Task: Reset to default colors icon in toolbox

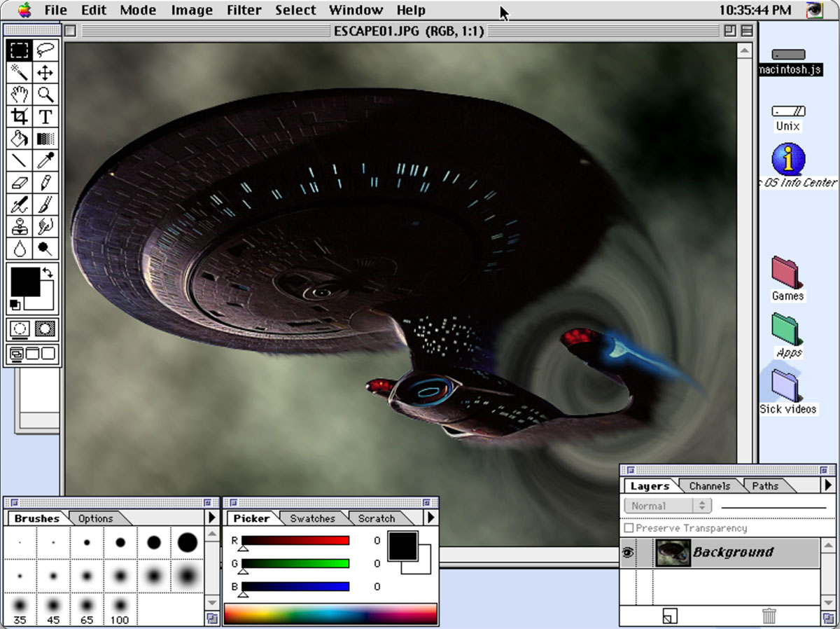Action: [15, 305]
